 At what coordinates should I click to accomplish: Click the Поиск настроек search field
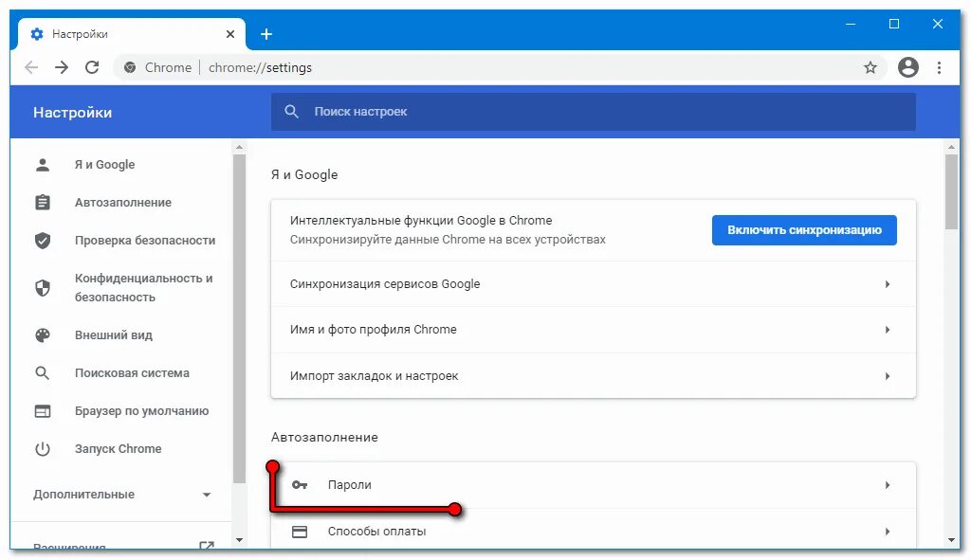[x=594, y=112]
